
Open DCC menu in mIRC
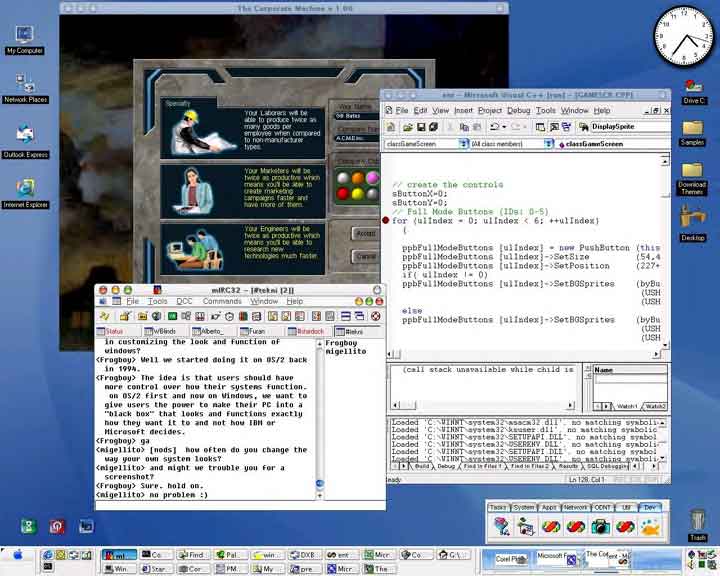[184, 301]
